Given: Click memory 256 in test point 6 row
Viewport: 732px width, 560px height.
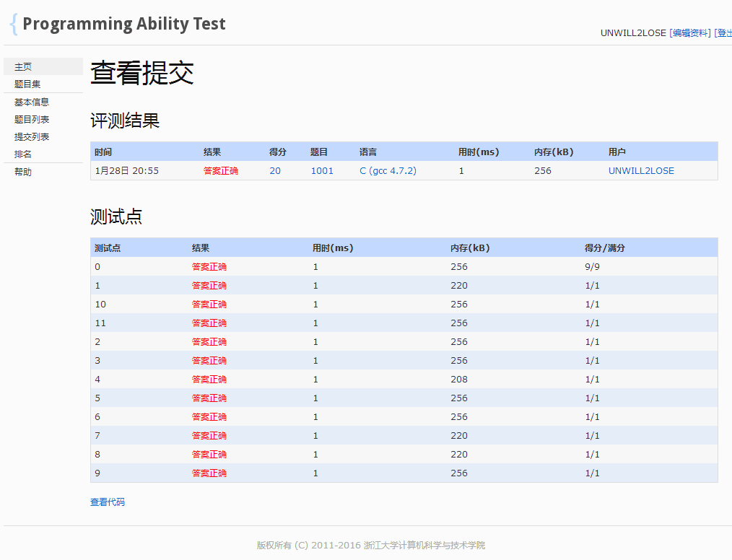Looking at the screenshot, I should [x=459, y=416].
